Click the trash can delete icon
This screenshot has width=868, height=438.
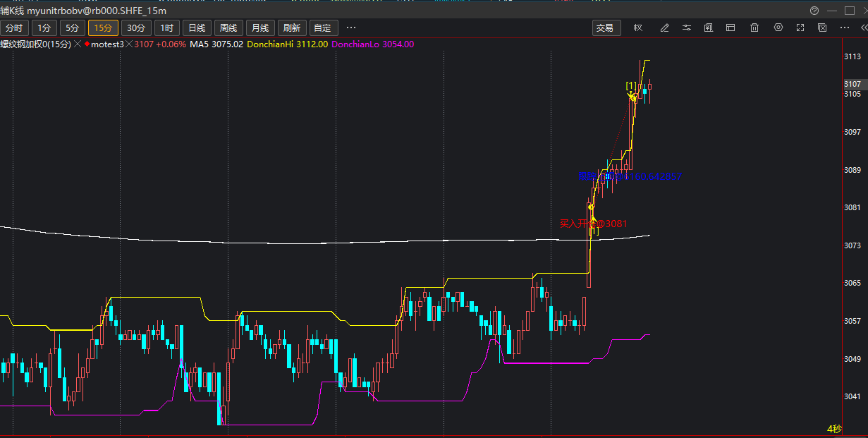click(754, 28)
